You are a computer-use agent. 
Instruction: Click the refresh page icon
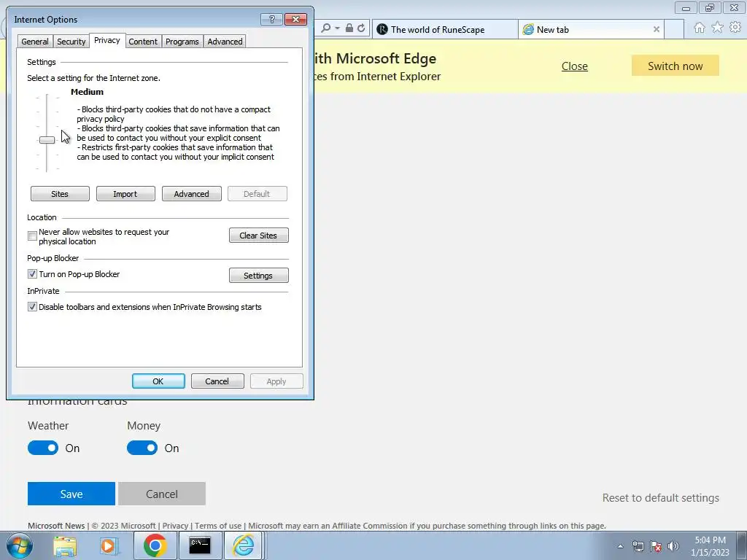click(362, 28)
